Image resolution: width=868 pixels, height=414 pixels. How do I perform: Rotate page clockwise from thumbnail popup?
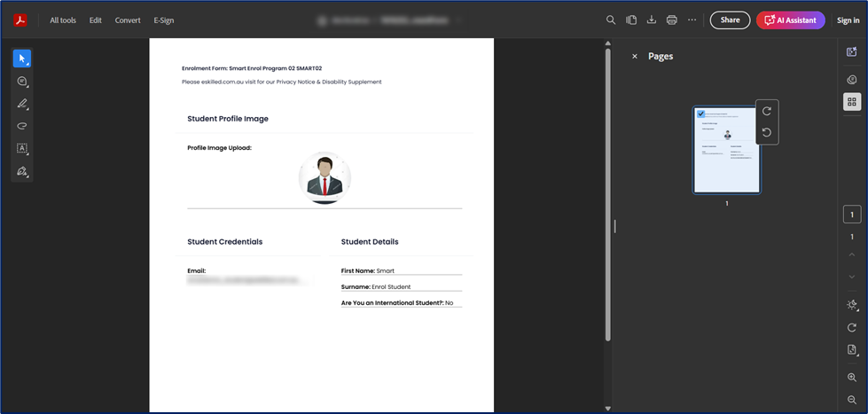(x=767, y=111)
